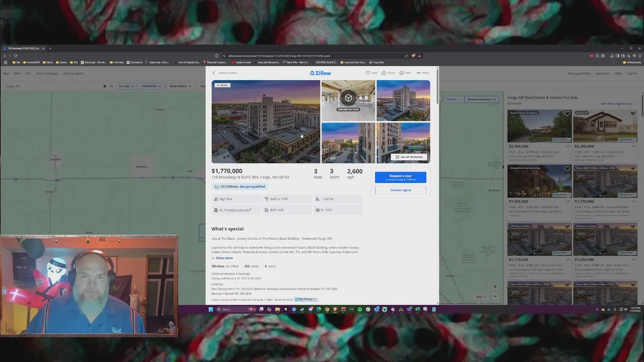Click the Windows Start button on taskbar
644x362 pixels.
click(211, 309)
